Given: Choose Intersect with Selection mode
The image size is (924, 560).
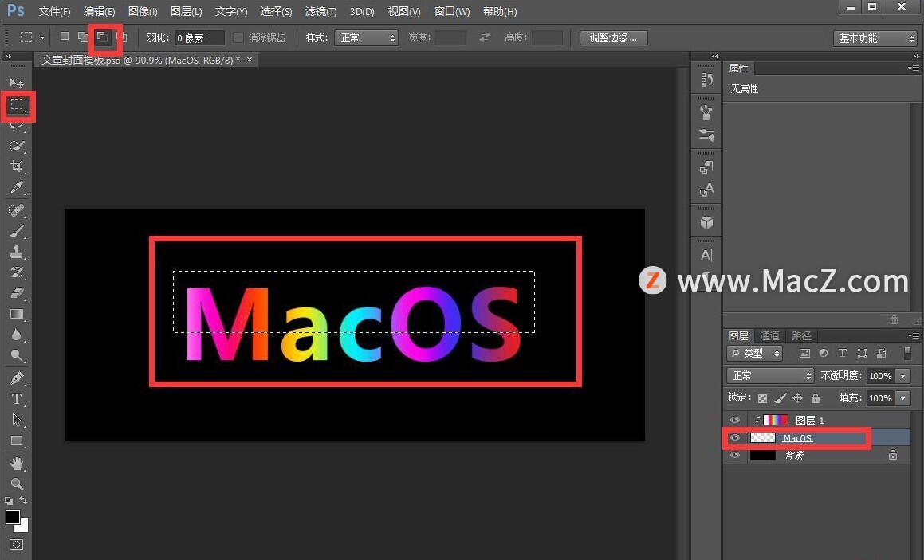Looking at the screenshot, I should coord(122,37).
